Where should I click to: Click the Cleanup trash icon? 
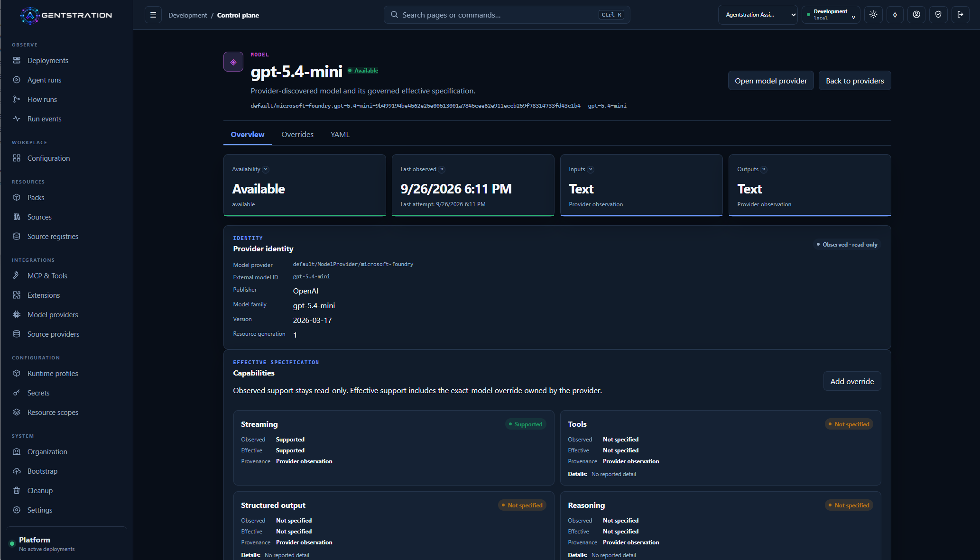click(x=17, y=490)
